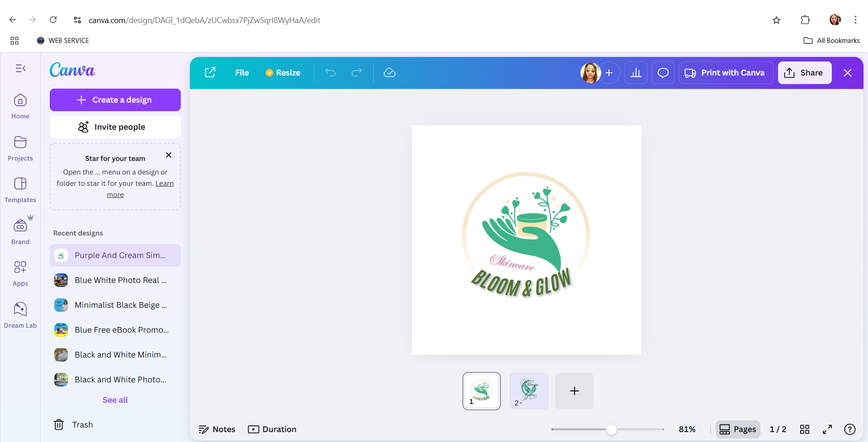The width and height of the screenshot is (868, 442).
Task: Reload the browser page
Action: coord(53,20)
